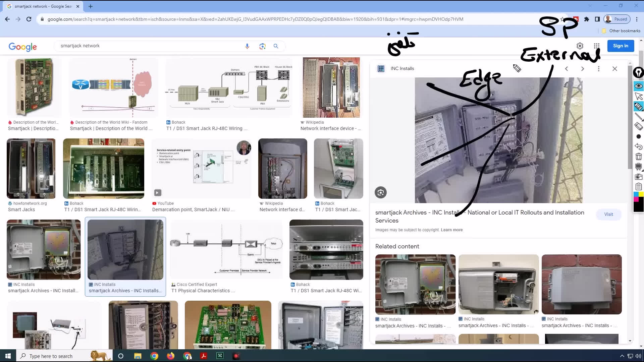Screen dimensions: 644x362
Task: Open File Explorer from taskbar
Action: tap(138, 356)
